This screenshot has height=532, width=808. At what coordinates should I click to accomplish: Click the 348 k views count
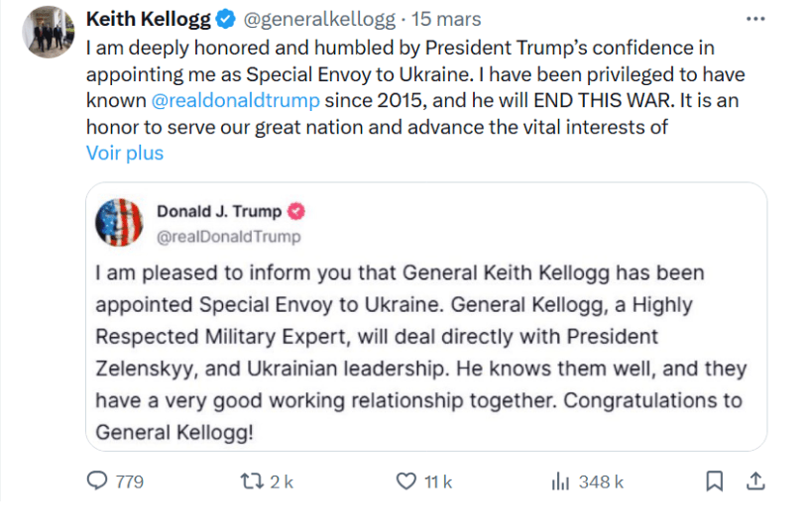[x=601, y=481]
